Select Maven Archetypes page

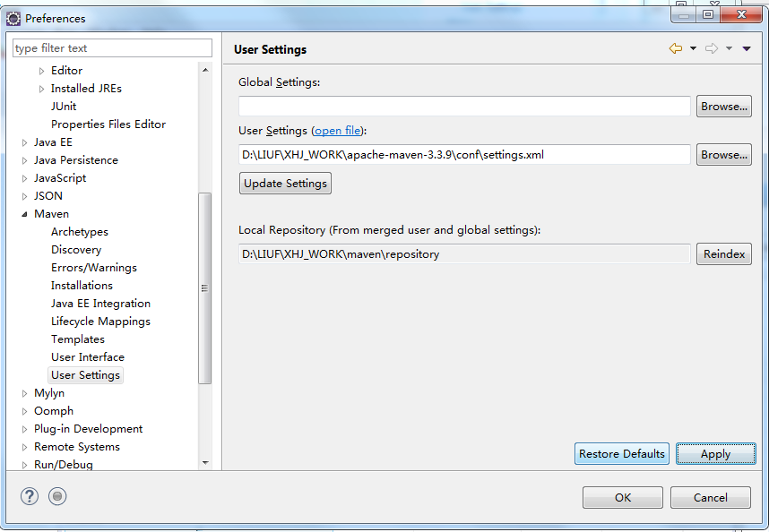pos(80,232)
